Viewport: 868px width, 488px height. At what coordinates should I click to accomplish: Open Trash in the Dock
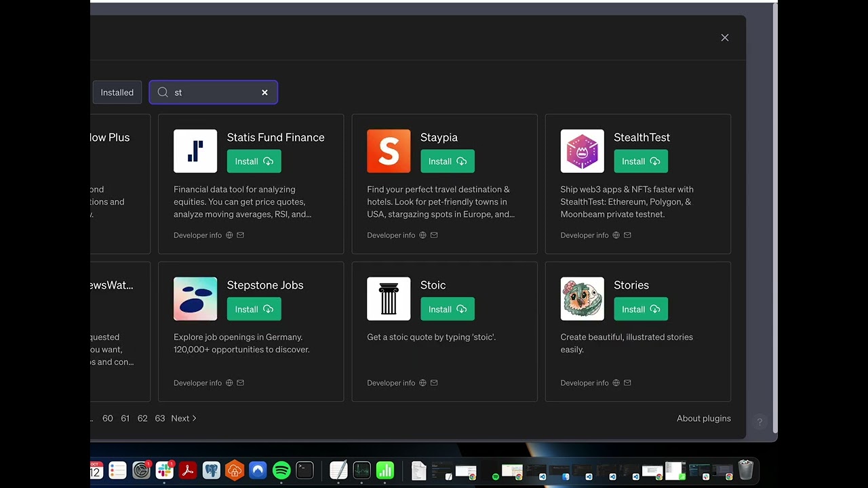point(746,470)
